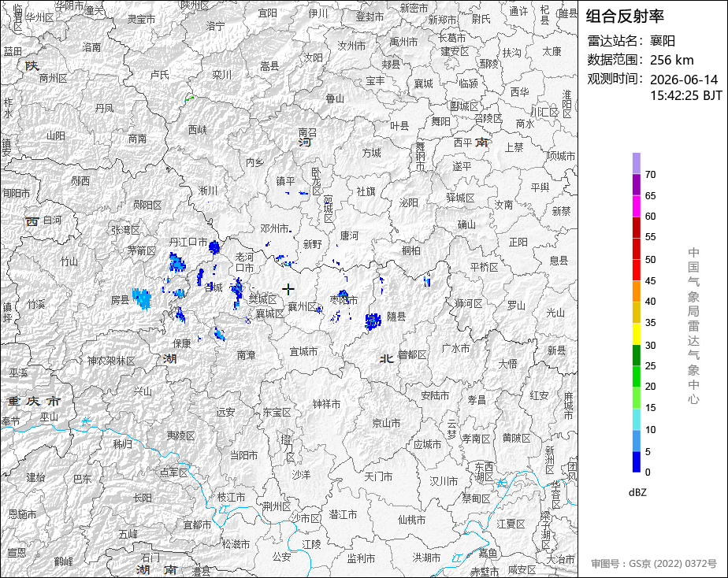728x578 pixels.
Task: Click the legend value '20'
Action: point(651,387)
